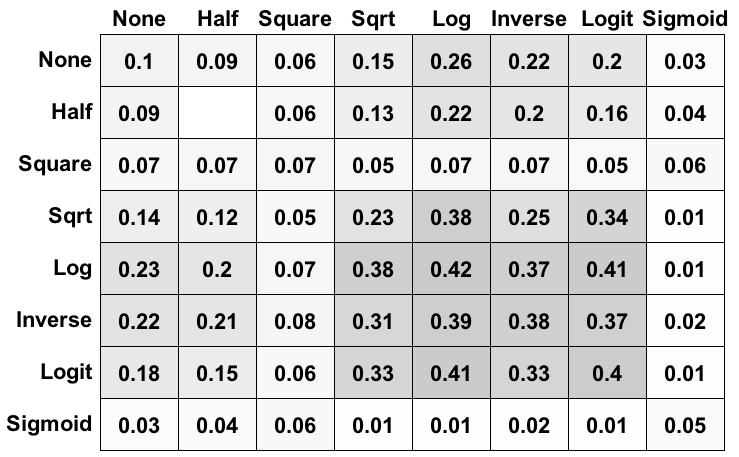Select the 0.05 cell in the Sigmoid row
The image size is (739, 457).
686,425
